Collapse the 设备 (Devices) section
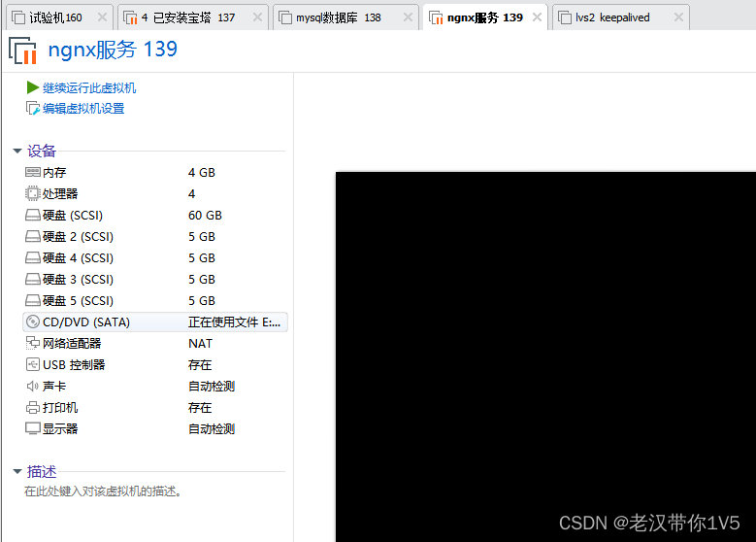This screenshot has width=756, height=542. 17,152
